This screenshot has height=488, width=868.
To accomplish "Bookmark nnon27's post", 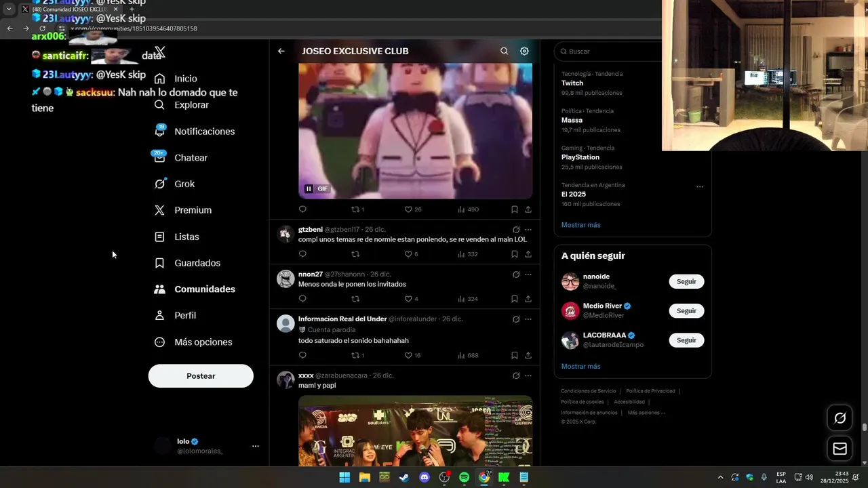I will coord(514,299).
